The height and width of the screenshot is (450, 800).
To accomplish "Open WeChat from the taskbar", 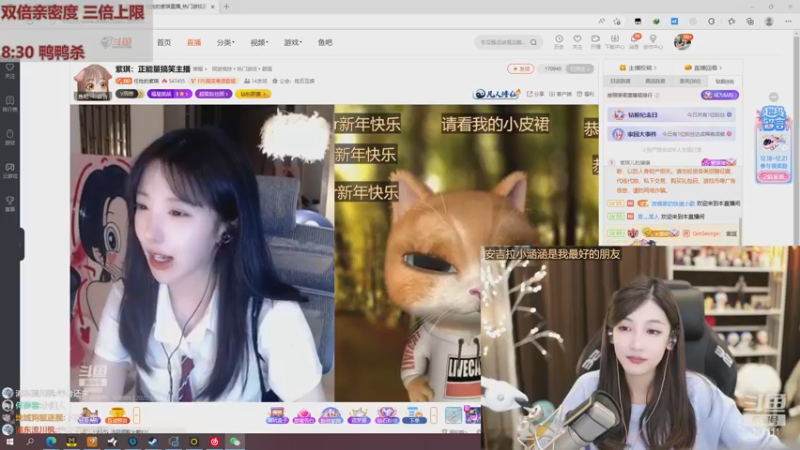I will coord(235,442).
